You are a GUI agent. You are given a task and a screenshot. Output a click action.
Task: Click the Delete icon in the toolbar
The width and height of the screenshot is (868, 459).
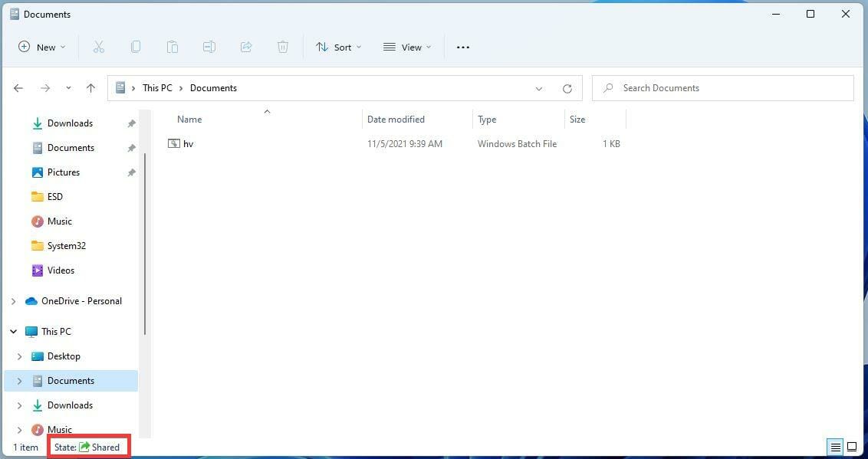(283, 47)
